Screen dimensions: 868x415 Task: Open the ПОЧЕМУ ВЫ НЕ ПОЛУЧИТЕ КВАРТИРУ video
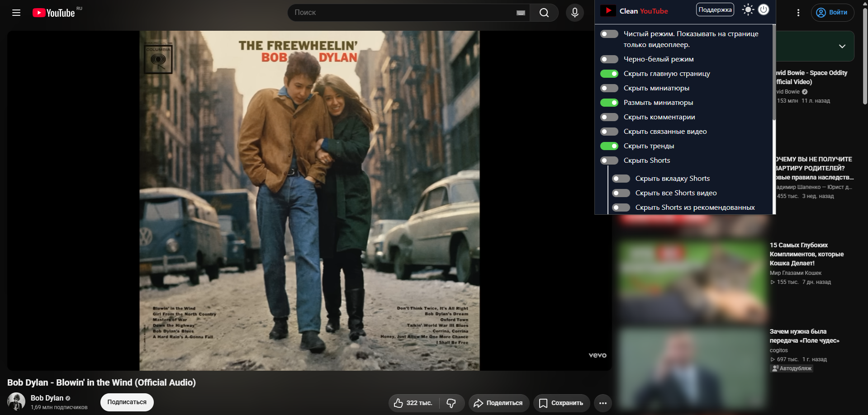coord(815,168)
